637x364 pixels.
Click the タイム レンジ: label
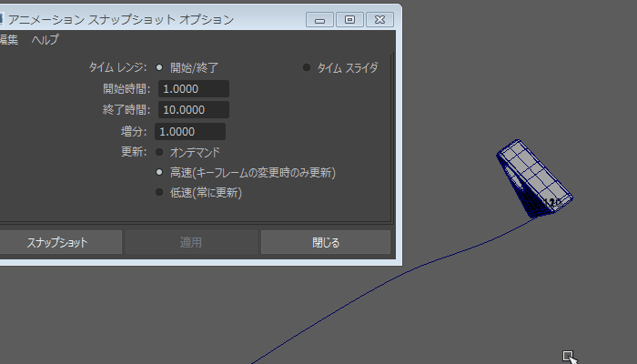117,67
